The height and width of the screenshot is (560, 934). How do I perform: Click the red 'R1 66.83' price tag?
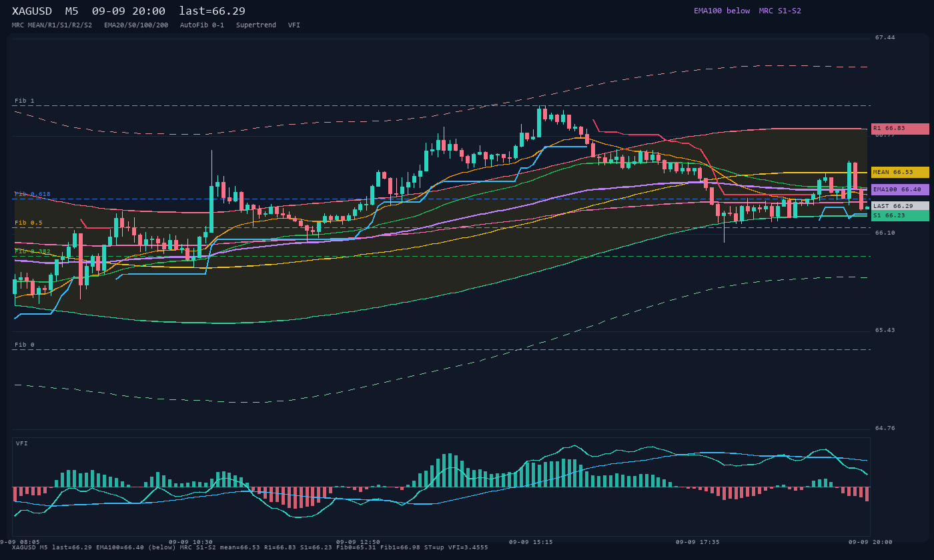click(x=900, y=129)
